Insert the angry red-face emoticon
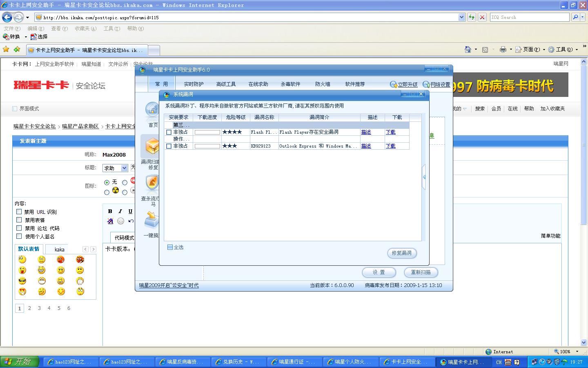 (60, 260)
